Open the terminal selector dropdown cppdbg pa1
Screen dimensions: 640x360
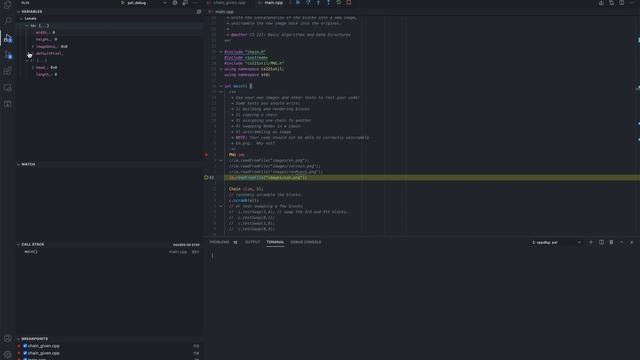(556, 242)
